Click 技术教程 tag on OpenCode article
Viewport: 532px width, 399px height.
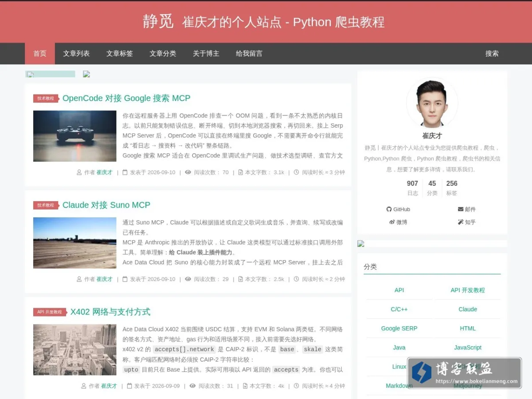pos(46,98)
